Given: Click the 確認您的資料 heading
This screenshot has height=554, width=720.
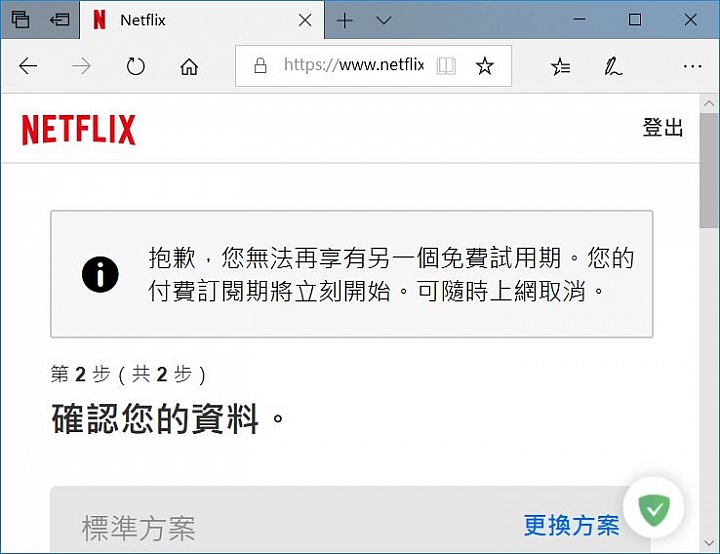Looking at the screenshot, I should pyautogui.click(x=168, y=418).
